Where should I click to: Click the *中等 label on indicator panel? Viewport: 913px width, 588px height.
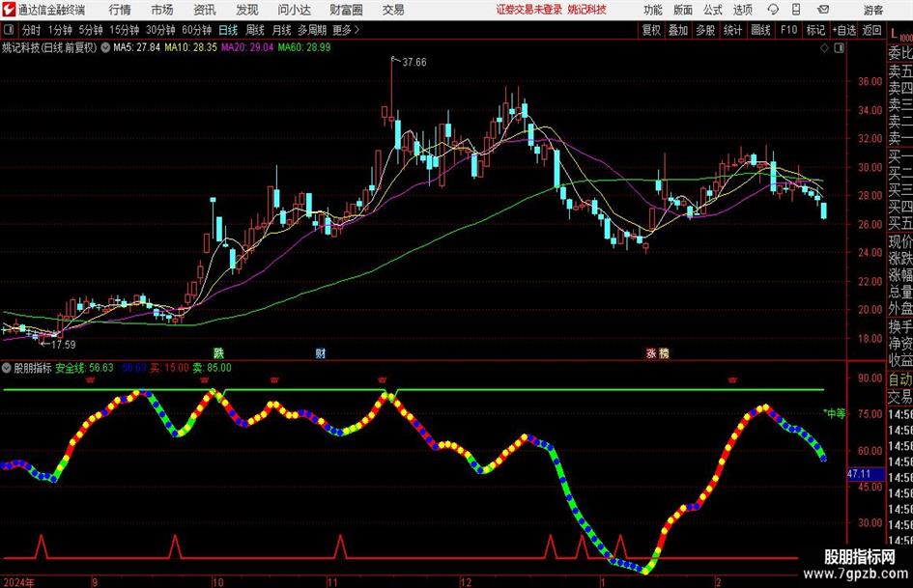(x=834, y=413)
